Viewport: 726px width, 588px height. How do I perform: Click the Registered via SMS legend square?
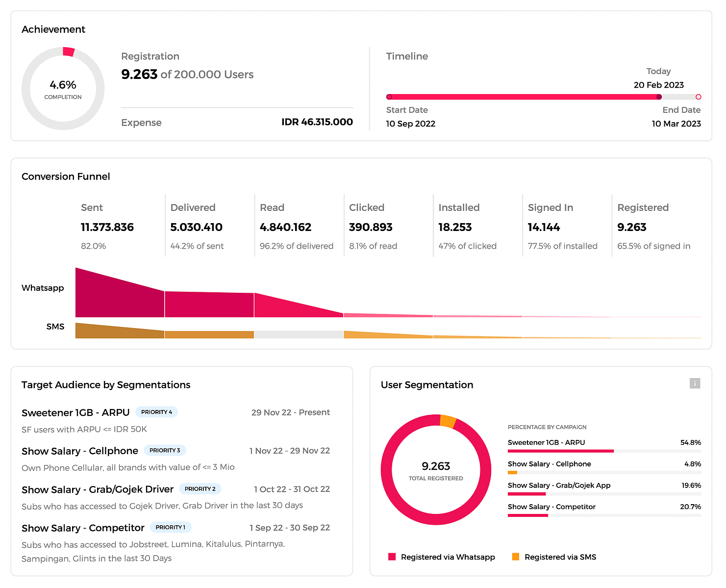pyautogui.click(x=516, y=557)
